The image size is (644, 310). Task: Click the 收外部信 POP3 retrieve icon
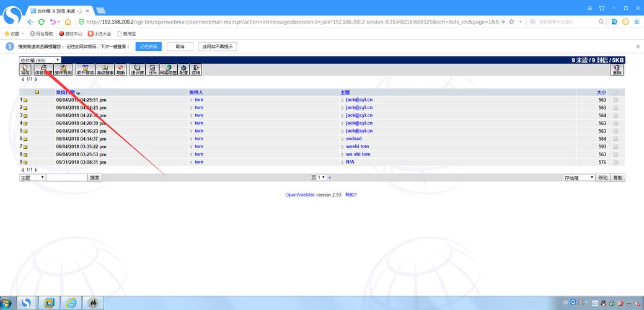tap(86, 70)
